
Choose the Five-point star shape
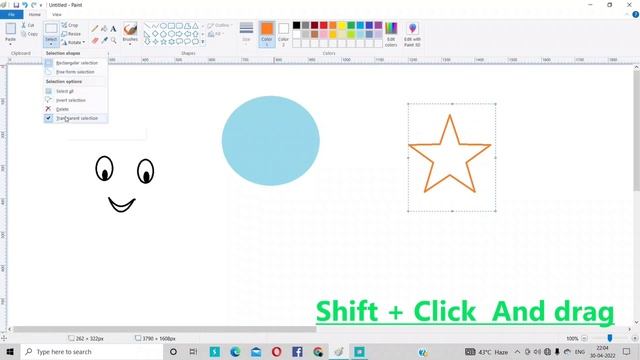click(163, 42)
